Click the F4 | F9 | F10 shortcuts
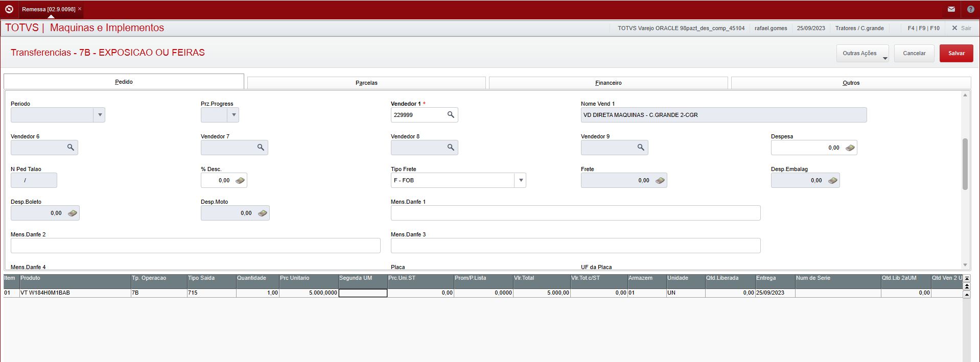 pos(923,28)
